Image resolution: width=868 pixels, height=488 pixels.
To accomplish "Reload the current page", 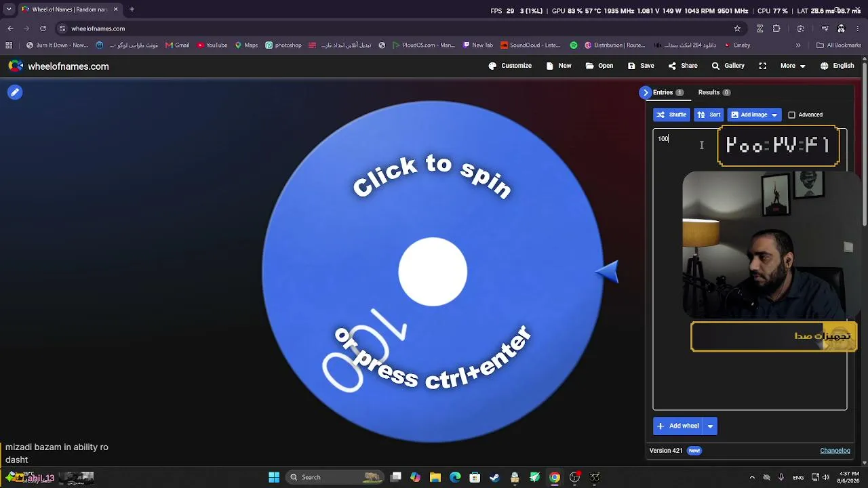I will pyautogui.click(x=43, y=28).
